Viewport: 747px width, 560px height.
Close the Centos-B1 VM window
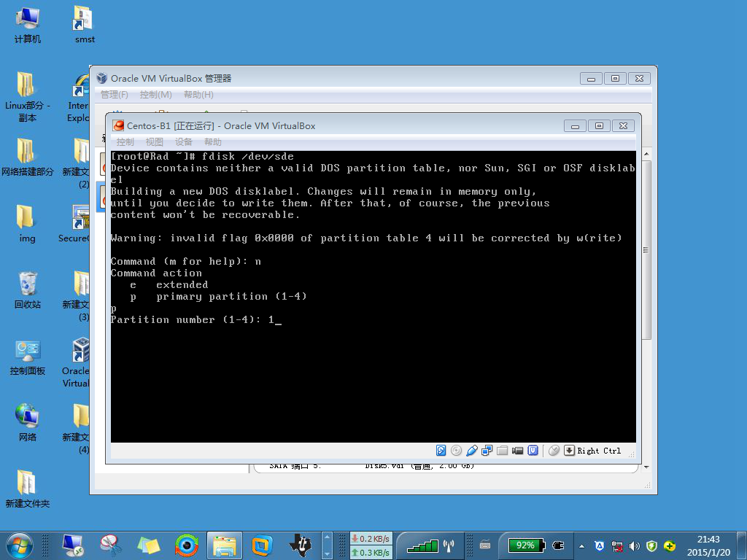(623, 125)
